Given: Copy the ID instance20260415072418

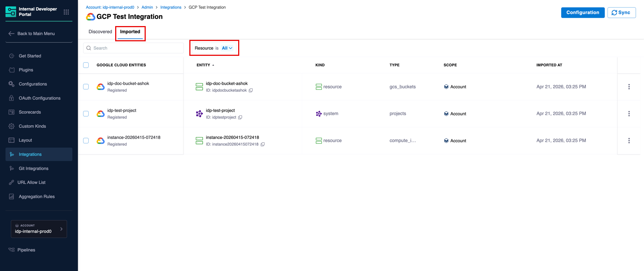Looking at the screenshot, I should [263, 144].
